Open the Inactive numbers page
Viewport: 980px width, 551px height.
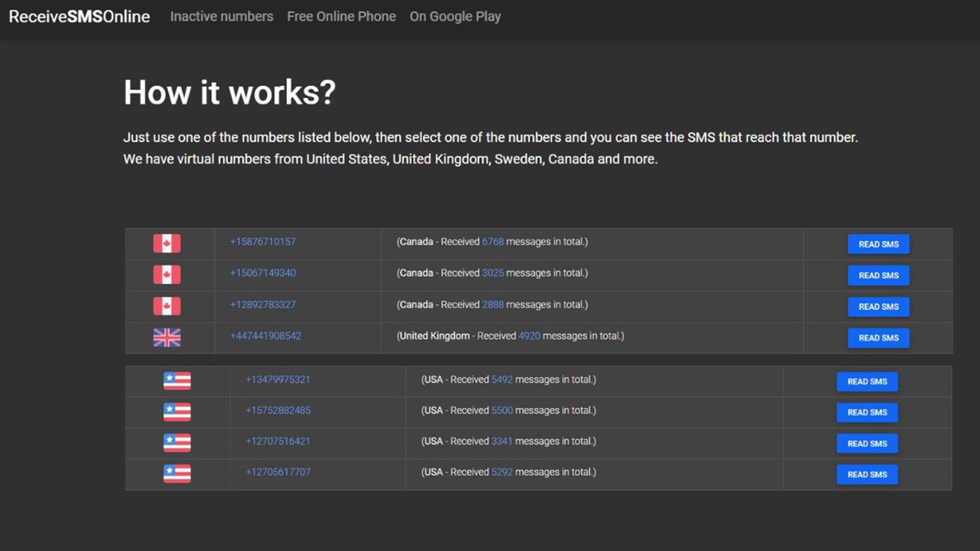point(221,16)
